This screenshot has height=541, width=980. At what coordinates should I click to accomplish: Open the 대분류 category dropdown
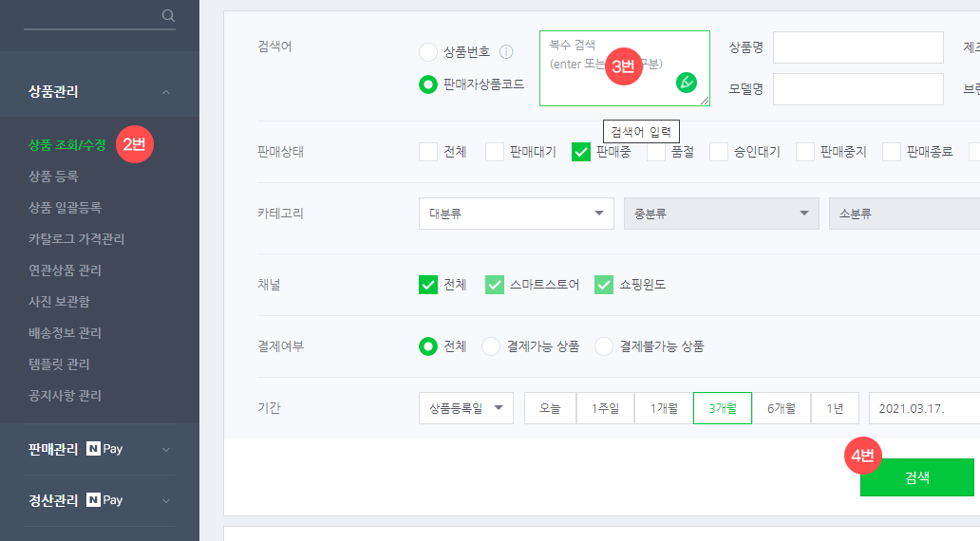[516, 214]
